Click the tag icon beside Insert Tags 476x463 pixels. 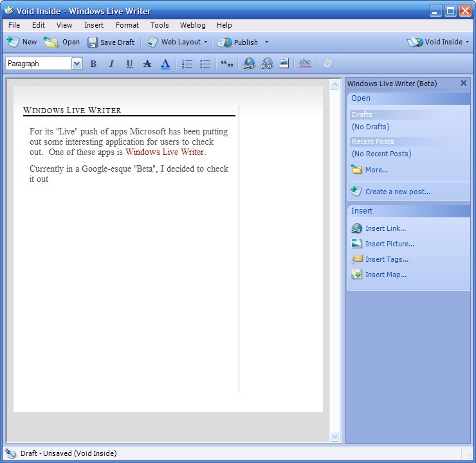click(357, 259)
